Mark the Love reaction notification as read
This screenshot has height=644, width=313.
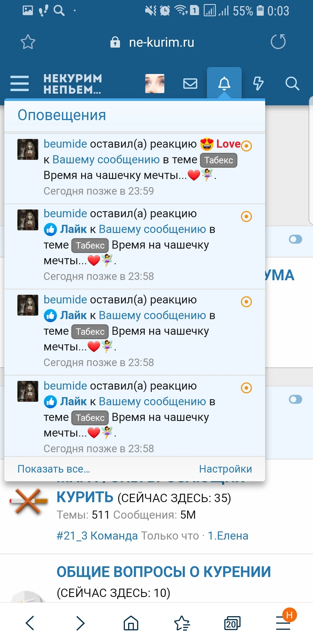point(246,146)
